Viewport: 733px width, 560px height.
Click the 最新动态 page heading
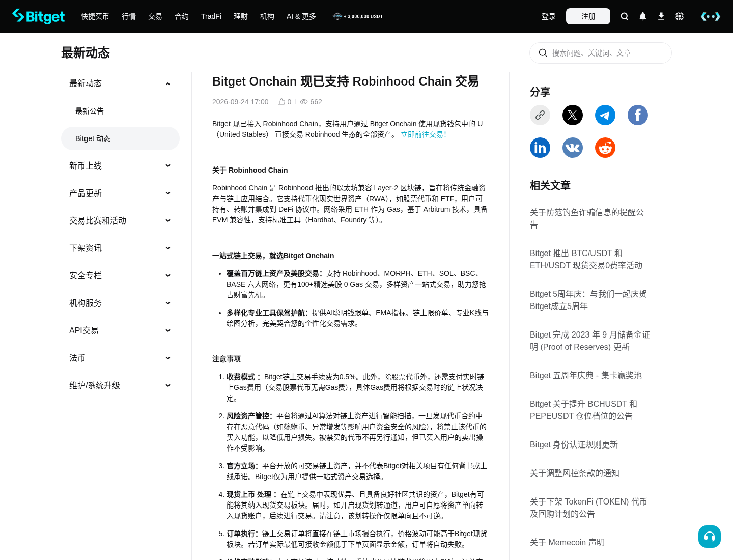pyautogui.click(x=86, y=53)
